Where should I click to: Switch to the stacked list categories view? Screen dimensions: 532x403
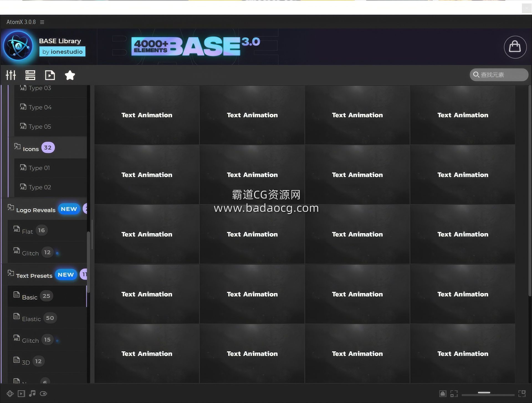30,75
